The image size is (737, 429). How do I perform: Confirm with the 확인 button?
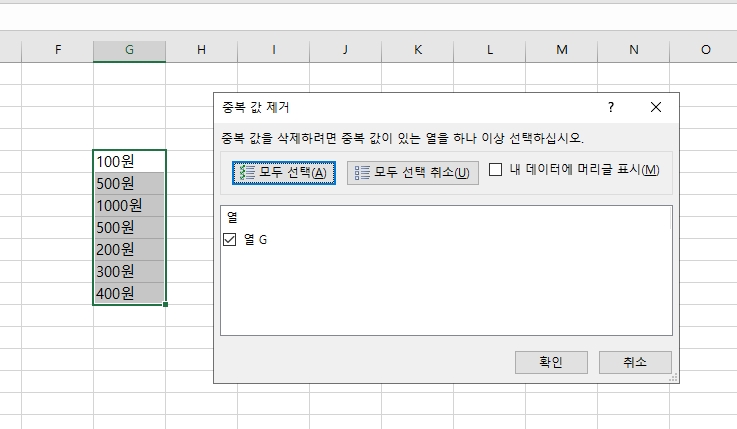point(551,362)
